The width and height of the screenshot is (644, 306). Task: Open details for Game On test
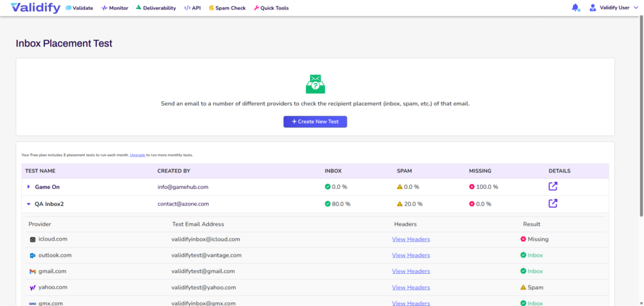pyautogui.click(x=553, y=186)
